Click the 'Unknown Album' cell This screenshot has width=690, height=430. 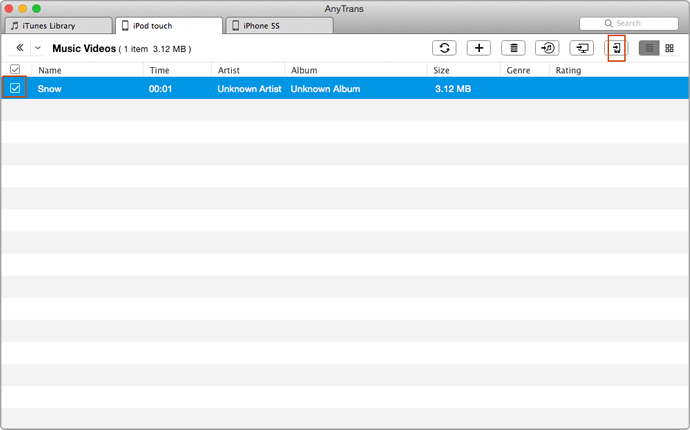click(x=325, y=88)
